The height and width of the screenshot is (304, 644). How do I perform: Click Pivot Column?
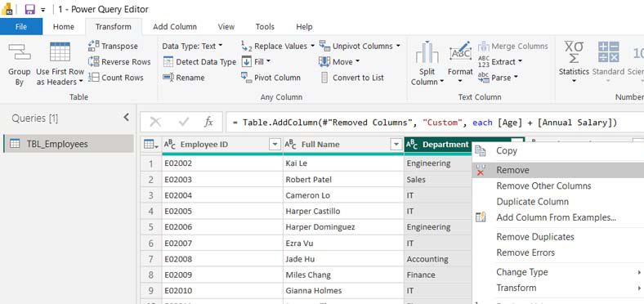(x=271, y=78)
